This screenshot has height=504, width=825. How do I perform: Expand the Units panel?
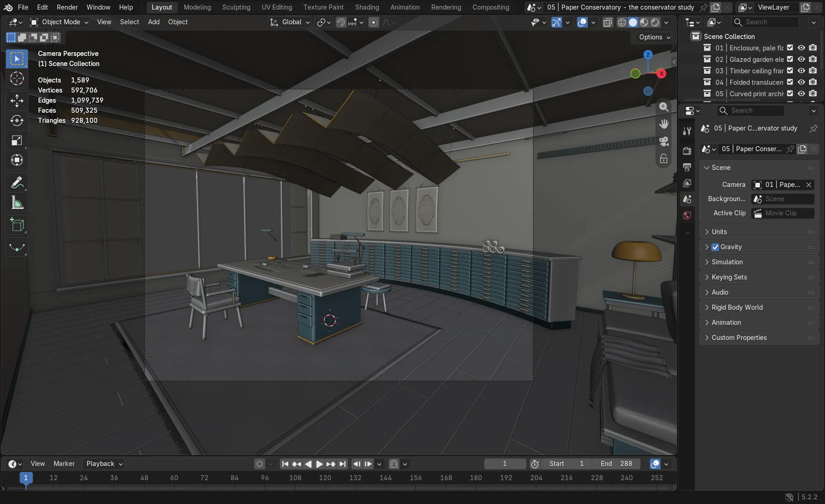[x=759, y=232]
